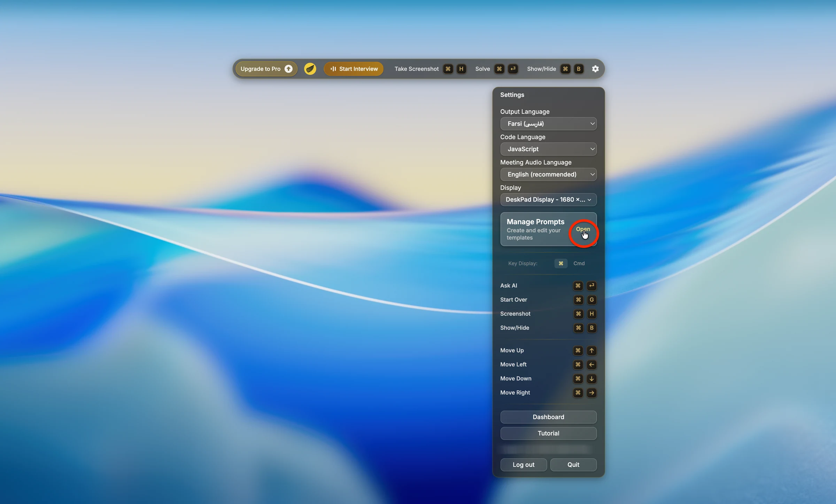Click the Cmd key icon in Start Over row
Screen dimensions: 836x504
pos(578,300)
